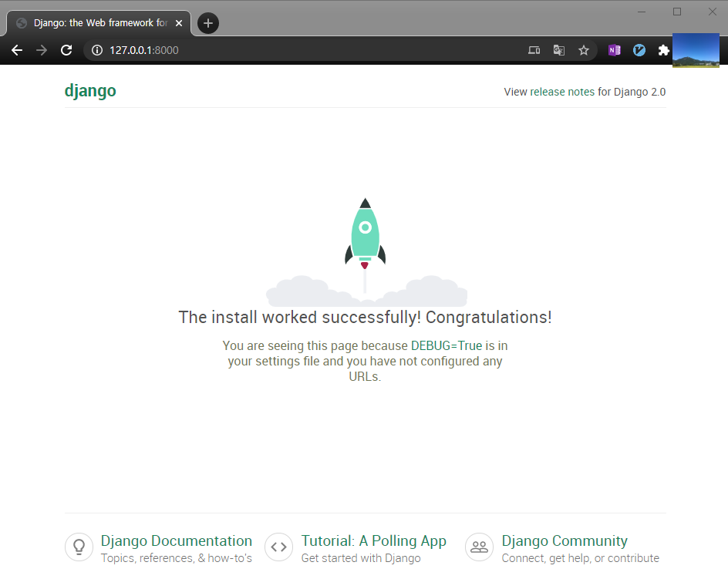Open the cast/media devices icon in address bar
This screenshot has height=579, width=728.
coord(534,50)
